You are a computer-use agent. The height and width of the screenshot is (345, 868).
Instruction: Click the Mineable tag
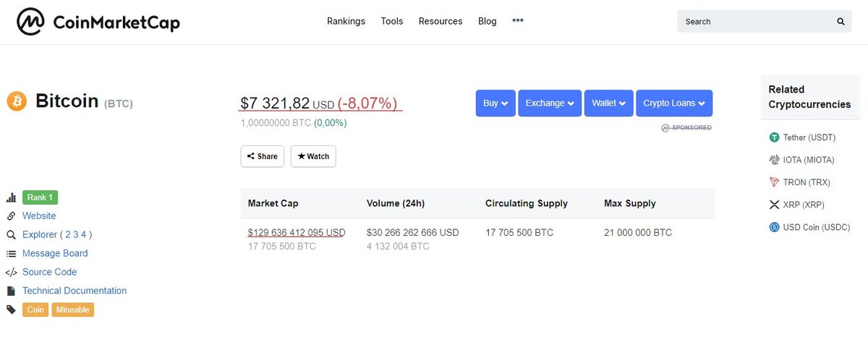(x=73, y=310)
